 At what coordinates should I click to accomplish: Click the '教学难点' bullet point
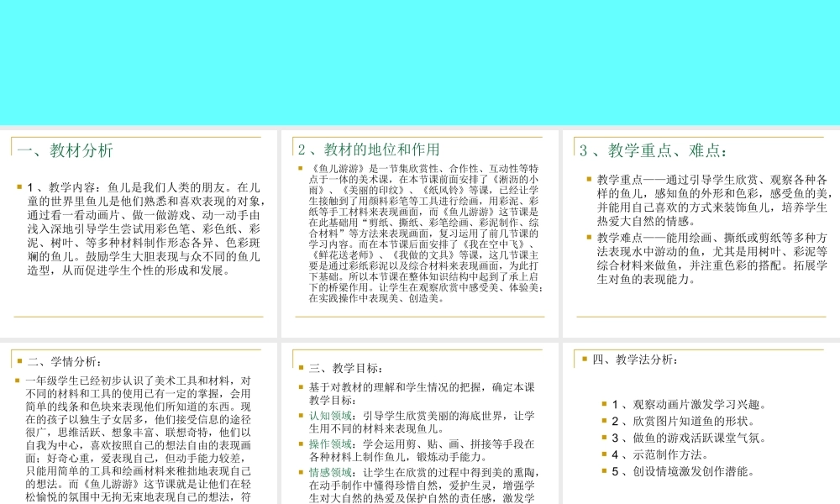click(711, 258)
